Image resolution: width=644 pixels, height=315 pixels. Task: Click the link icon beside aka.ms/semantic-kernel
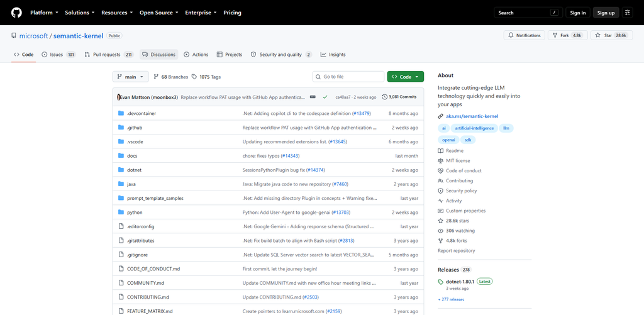(x=441, y=116)
